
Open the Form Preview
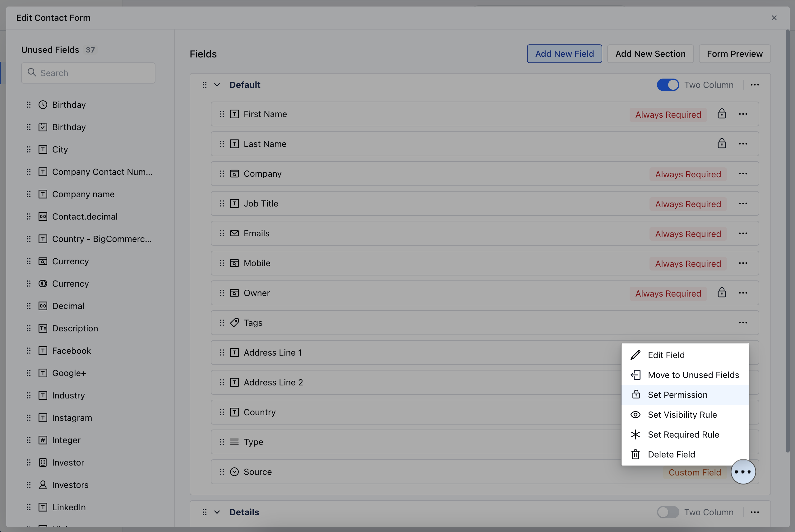pyautogui.click(x=735, y=54)
